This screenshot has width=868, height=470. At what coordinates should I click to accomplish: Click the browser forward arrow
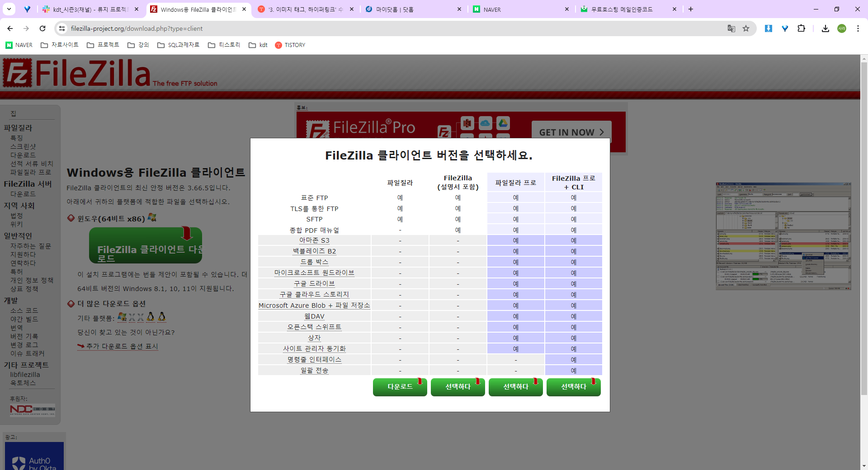coord(26,28)
